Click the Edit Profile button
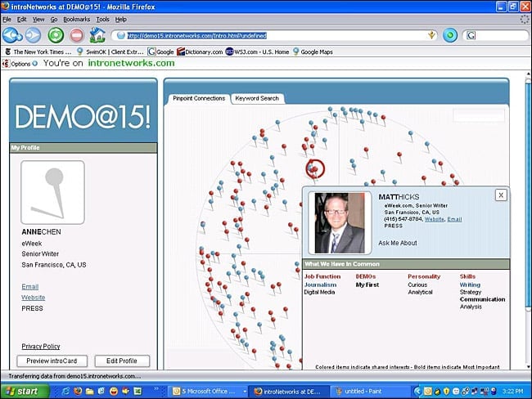Screen dimensions: 532x399 coord(122,361)
